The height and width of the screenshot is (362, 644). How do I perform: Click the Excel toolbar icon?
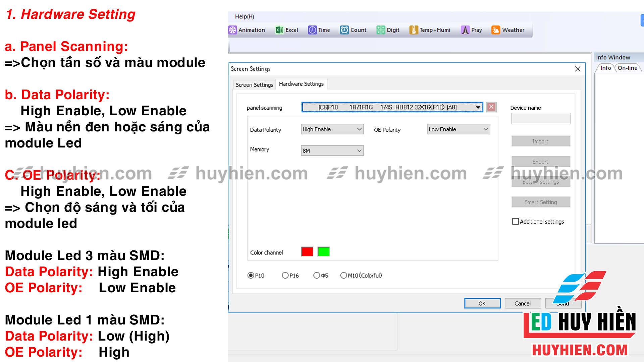point(279,30)
